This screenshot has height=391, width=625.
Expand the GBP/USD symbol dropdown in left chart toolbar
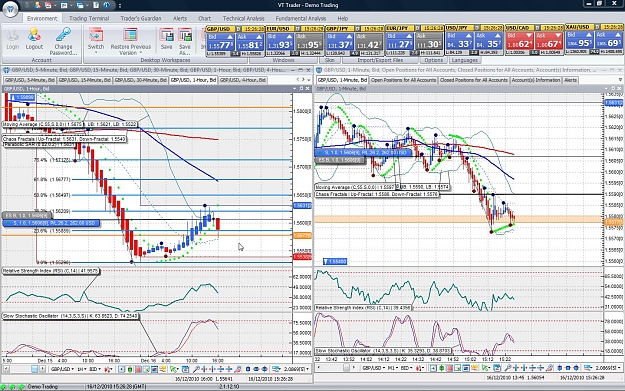tap(62, 369)
